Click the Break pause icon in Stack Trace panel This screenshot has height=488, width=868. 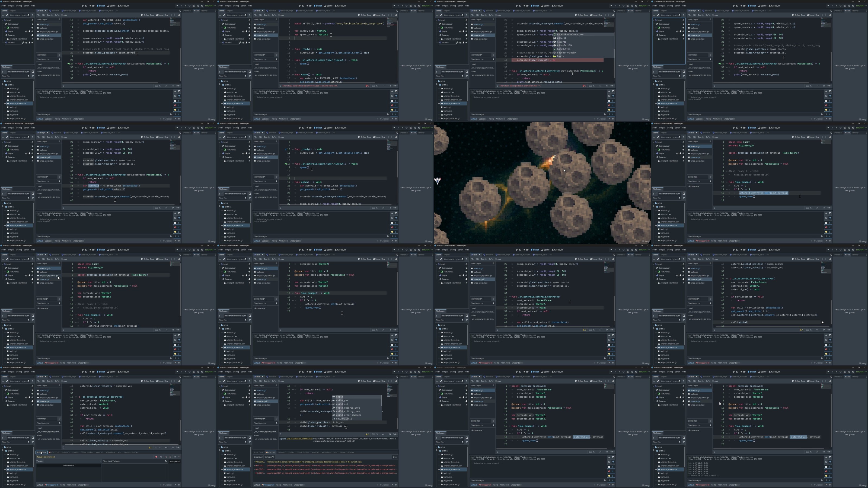(175, 457)
